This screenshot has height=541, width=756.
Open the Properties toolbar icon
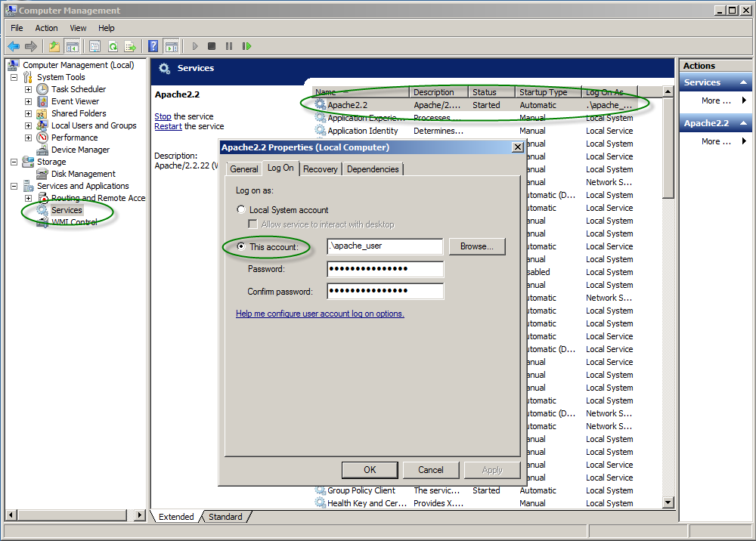[x=95, y=46]
